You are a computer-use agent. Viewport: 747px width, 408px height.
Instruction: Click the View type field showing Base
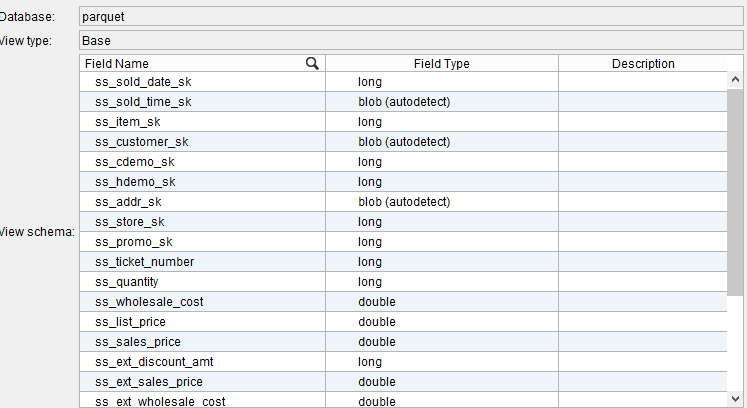coord(411,40)
